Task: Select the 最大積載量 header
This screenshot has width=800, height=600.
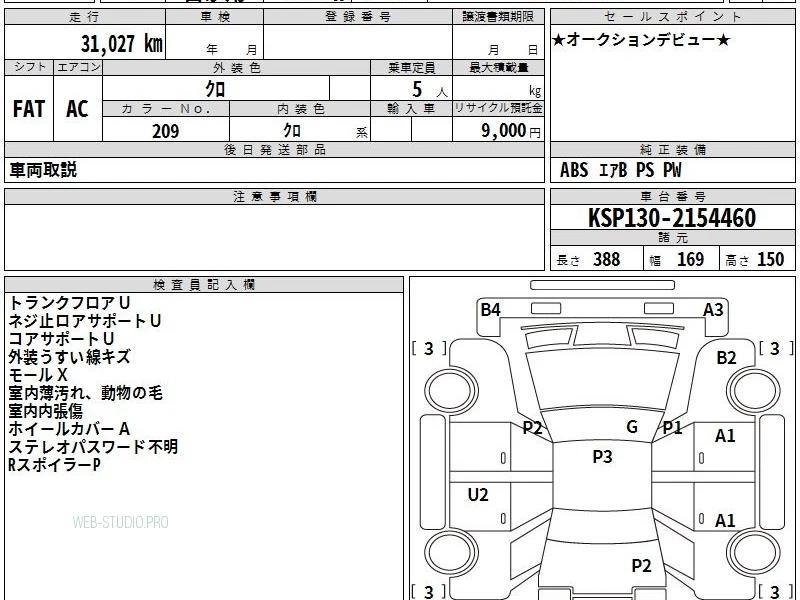Action: point(498,67)
